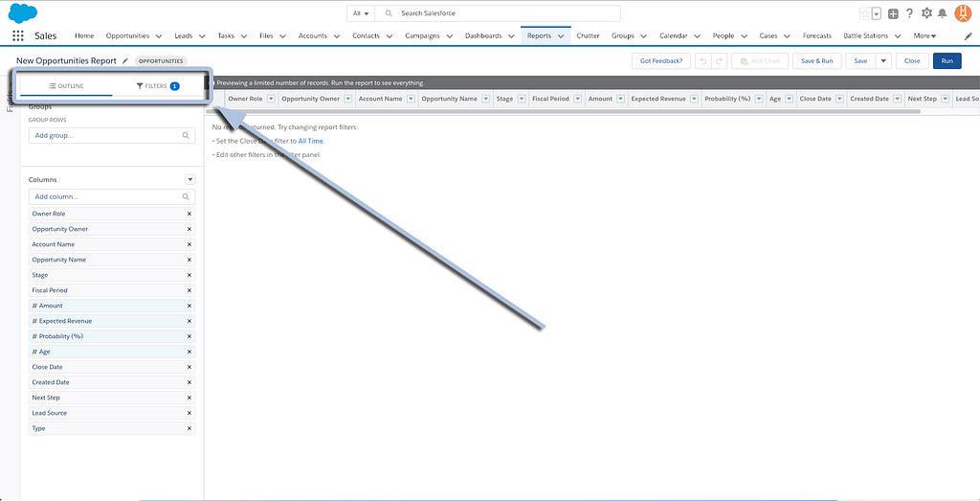Click the global actions plus icon
980x501 pixels.
[x=893, y=13]
